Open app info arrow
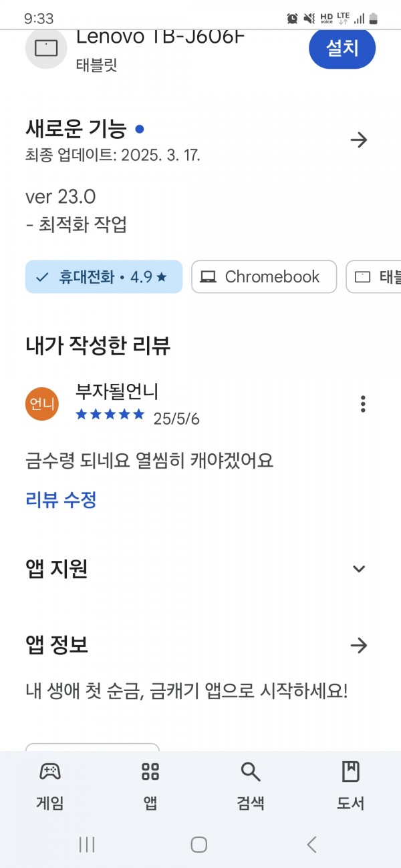 click(x=359, y=645)
